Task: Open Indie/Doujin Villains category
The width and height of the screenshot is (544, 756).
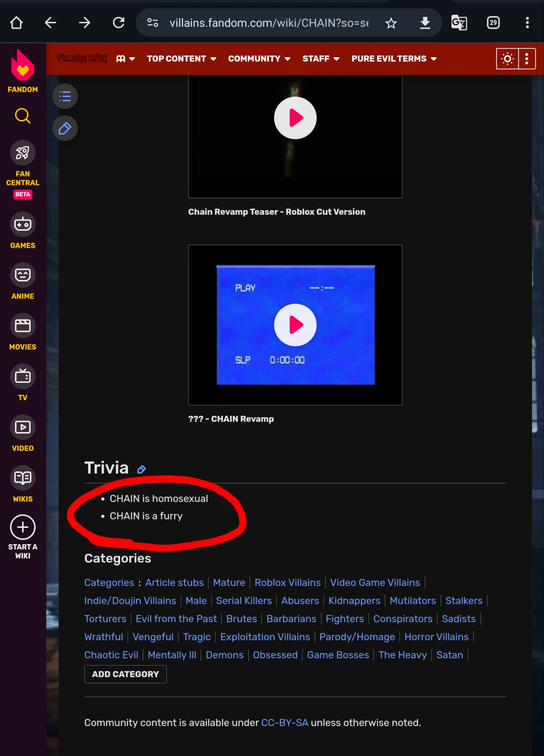Action: pos(130,601)
